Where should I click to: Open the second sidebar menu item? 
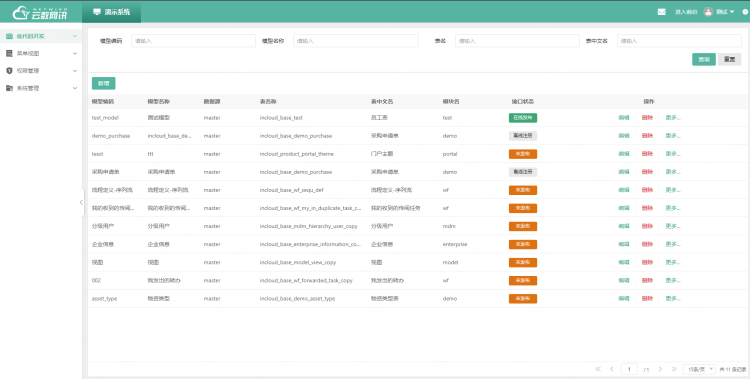41,54
